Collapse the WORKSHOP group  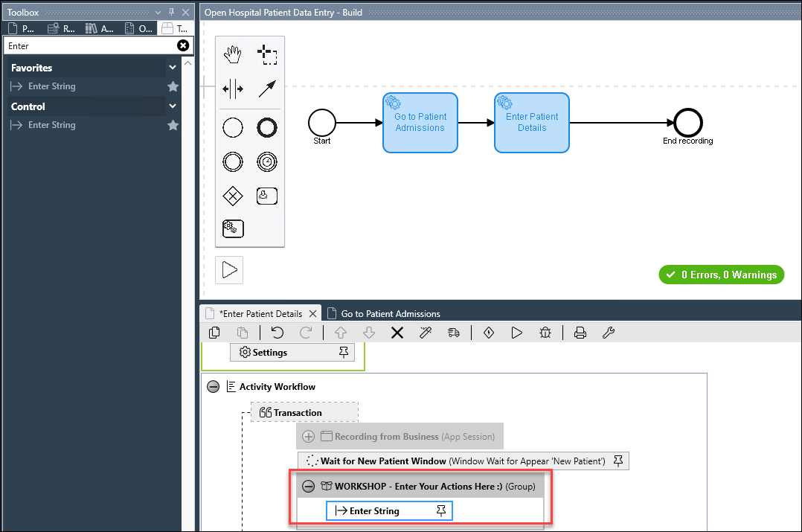pyautogui.click(x=309, y=486)
